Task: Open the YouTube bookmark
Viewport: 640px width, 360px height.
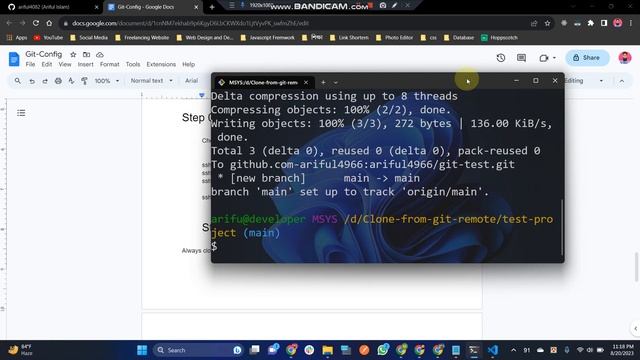Action: click(49, 38)
